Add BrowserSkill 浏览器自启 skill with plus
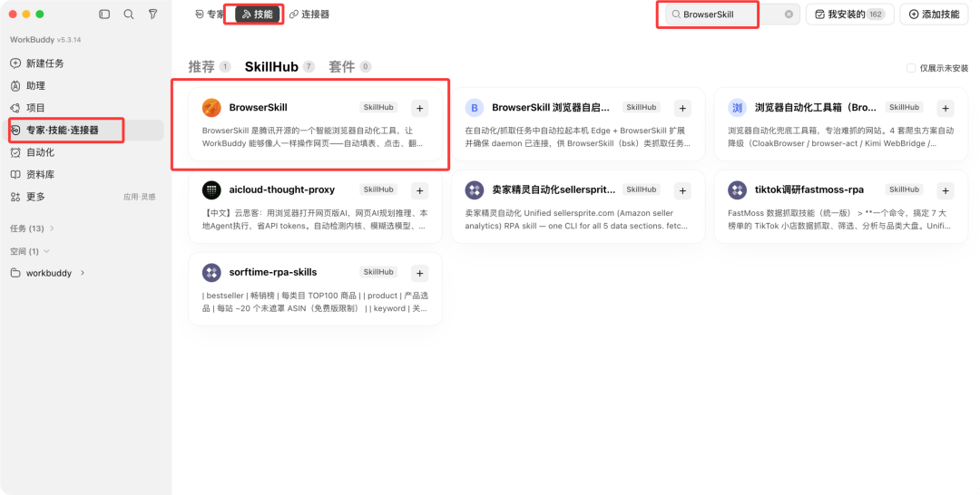The width and height of the screenshot is (980, 495). pyautogui.click(x=682, y=108)
